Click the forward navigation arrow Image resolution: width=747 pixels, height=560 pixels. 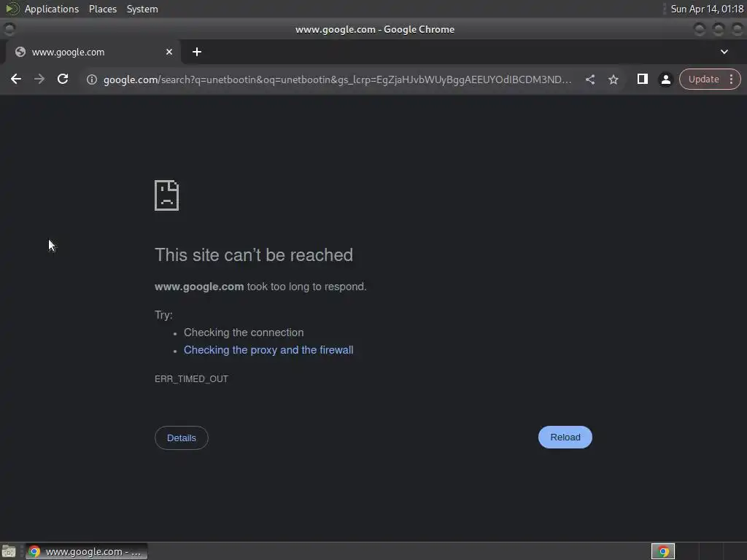pyautogui.click(x=39, y=79)
